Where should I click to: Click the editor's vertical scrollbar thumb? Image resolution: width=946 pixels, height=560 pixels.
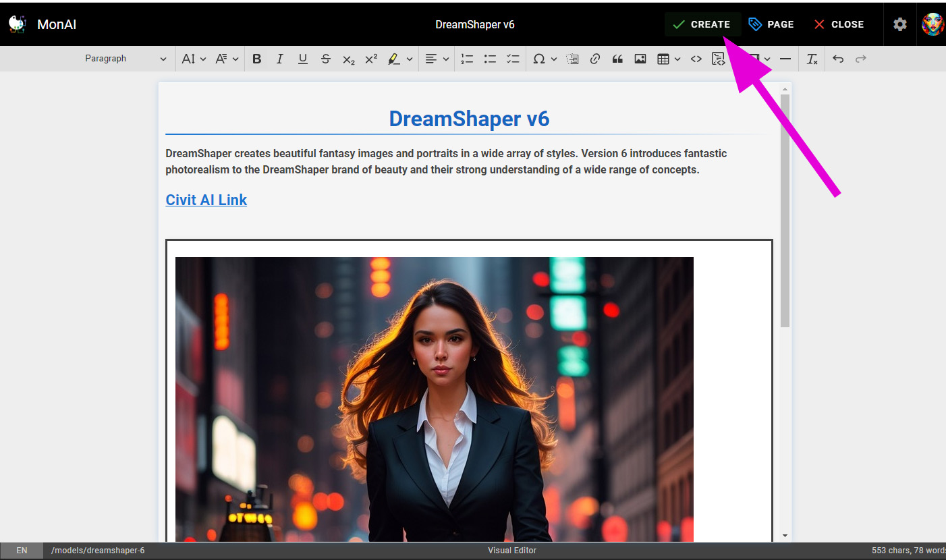[785, 209]
